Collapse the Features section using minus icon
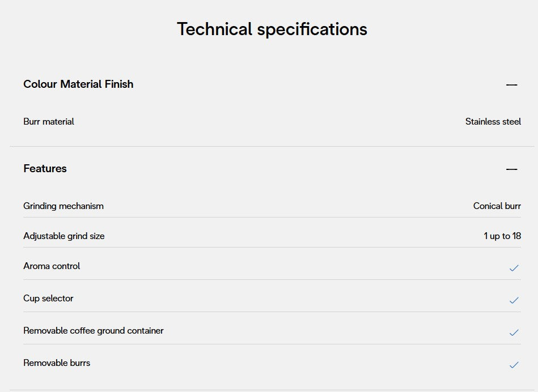The image size is (538, 392). click(x=511, y=169)
